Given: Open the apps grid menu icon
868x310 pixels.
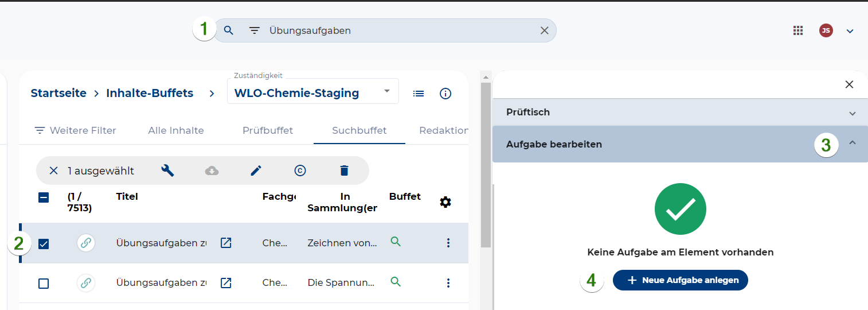Looking at the screenshot, I should pyautogui.click(x=798, y=31).
